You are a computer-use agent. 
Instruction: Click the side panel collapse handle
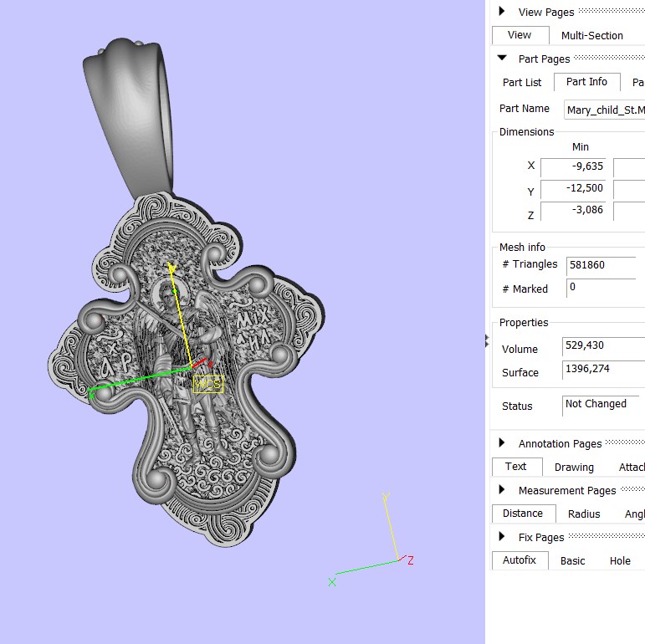(487, 340)
